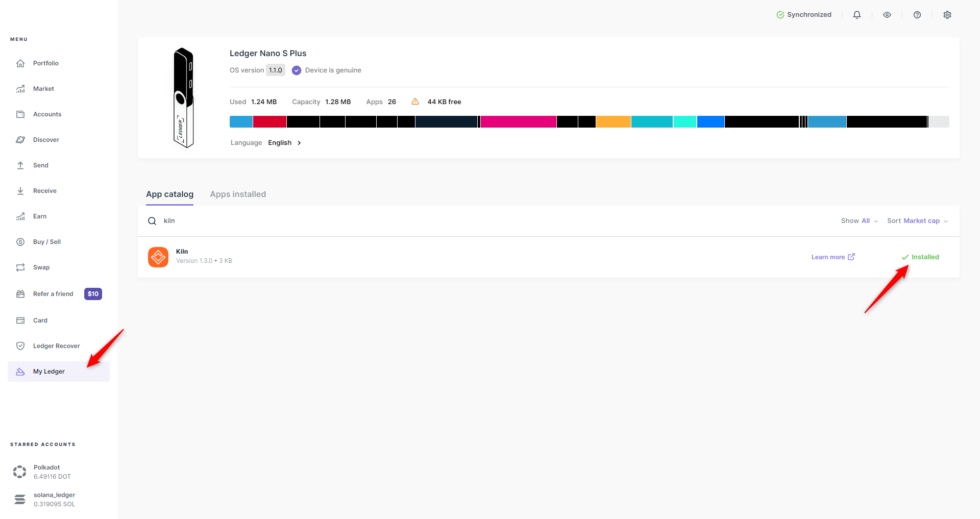Click the Market chart icon
980x519 pixels.
coord(20,89)
